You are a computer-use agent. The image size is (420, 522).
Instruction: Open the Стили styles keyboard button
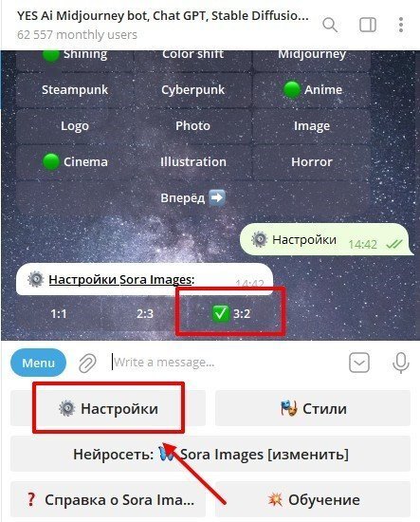tap(313, 408)
